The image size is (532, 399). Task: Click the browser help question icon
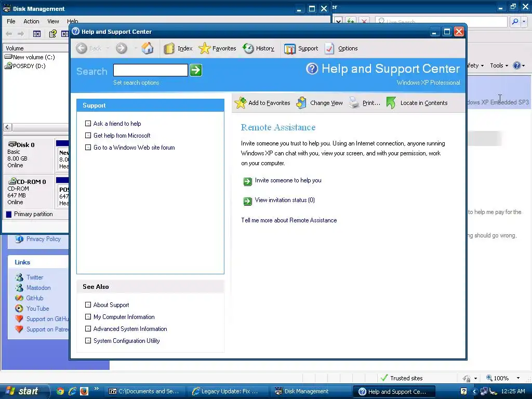pos(517,65)
